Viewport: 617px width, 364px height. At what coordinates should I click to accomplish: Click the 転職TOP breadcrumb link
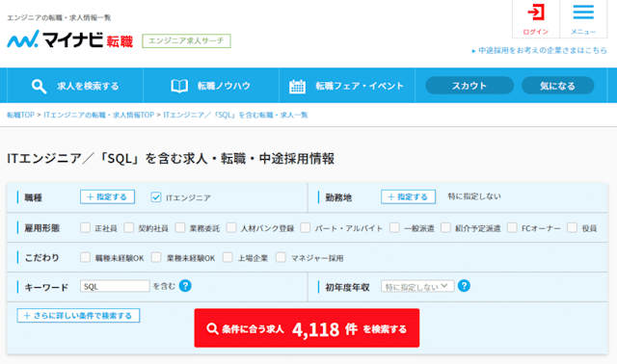20,115
